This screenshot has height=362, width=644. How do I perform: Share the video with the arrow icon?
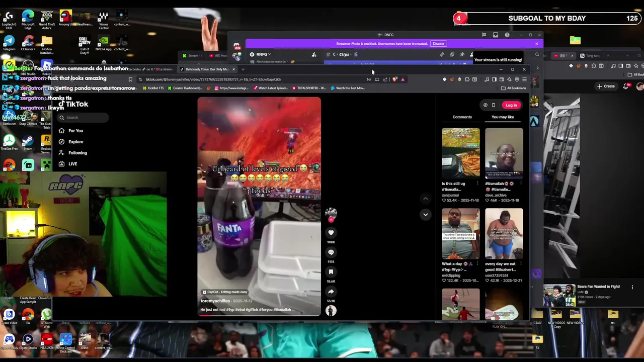pyautogui.click(x=331, y=292)
